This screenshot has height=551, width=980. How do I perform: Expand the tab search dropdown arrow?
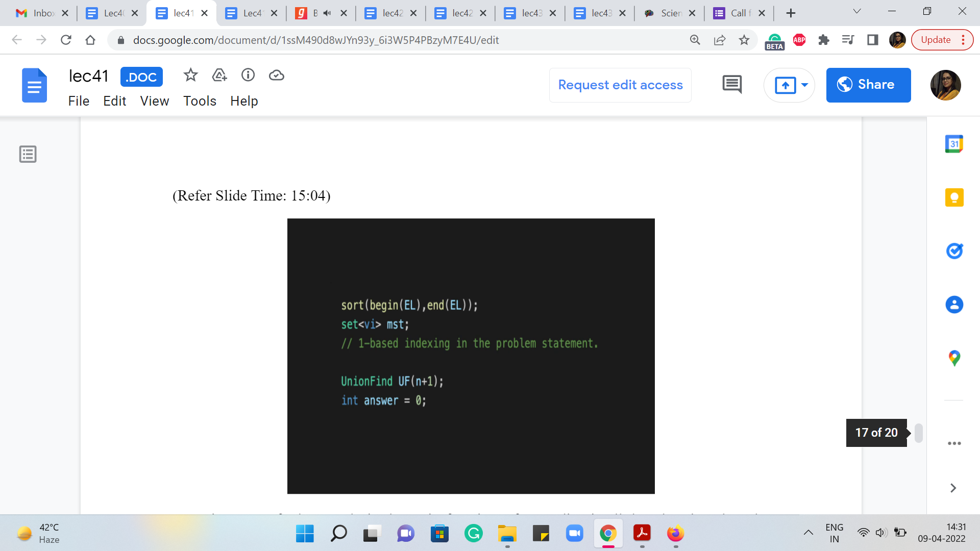[857, 12]
